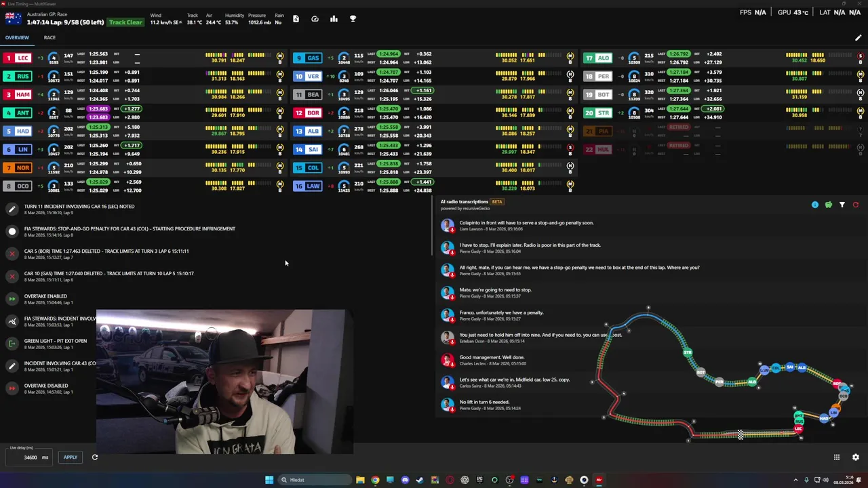Screen dimensions: 868x488
Task: Switch to the OVERVIEW tab
Action: (x=17, y=38)
